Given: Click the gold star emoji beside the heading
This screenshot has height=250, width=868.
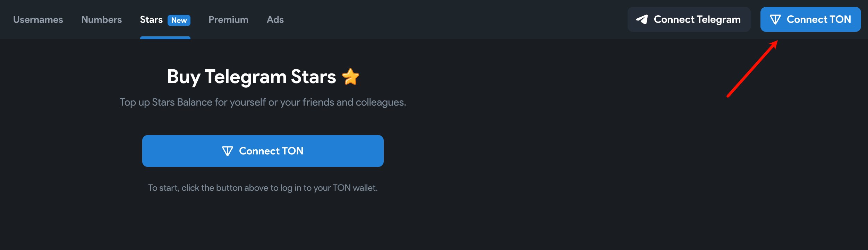Looking at the screenshot, I should click(x=350, y=77).
